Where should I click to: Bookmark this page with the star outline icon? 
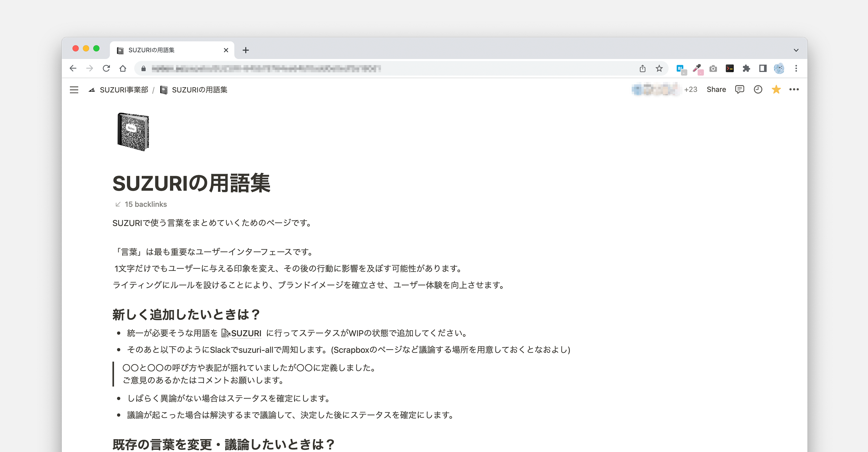(x=659, y=69)
